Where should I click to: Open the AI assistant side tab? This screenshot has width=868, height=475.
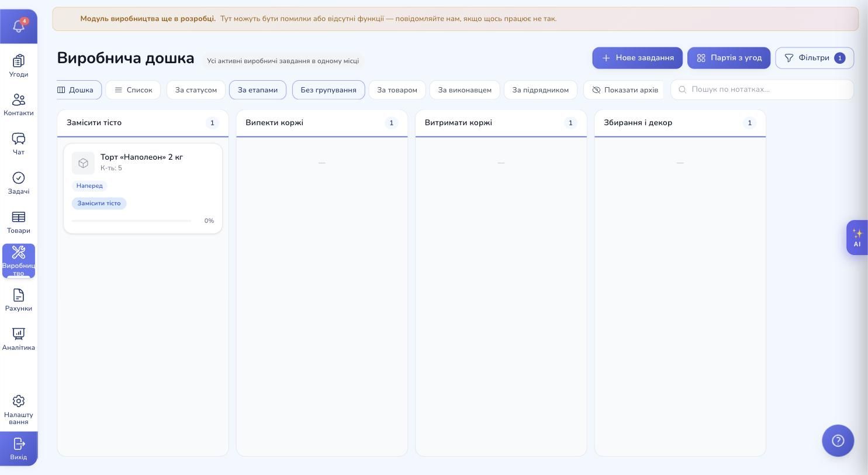coord(857,237)
